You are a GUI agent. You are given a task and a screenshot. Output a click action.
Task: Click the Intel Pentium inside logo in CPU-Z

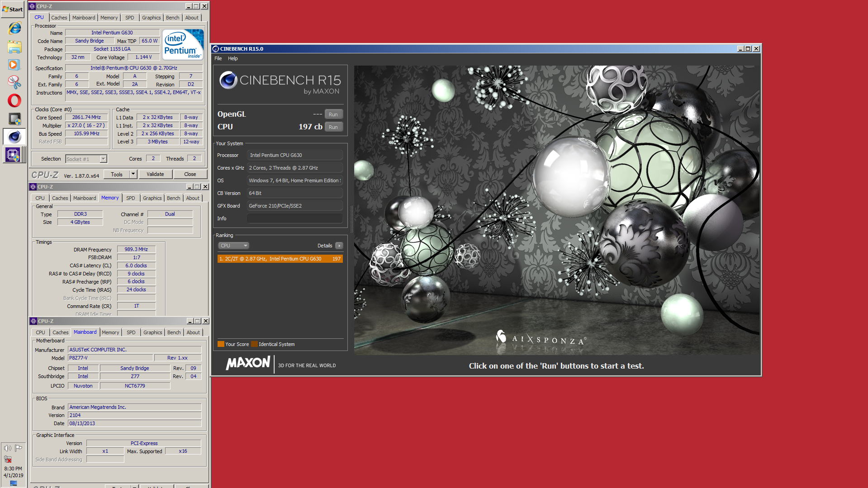(183, 45)
